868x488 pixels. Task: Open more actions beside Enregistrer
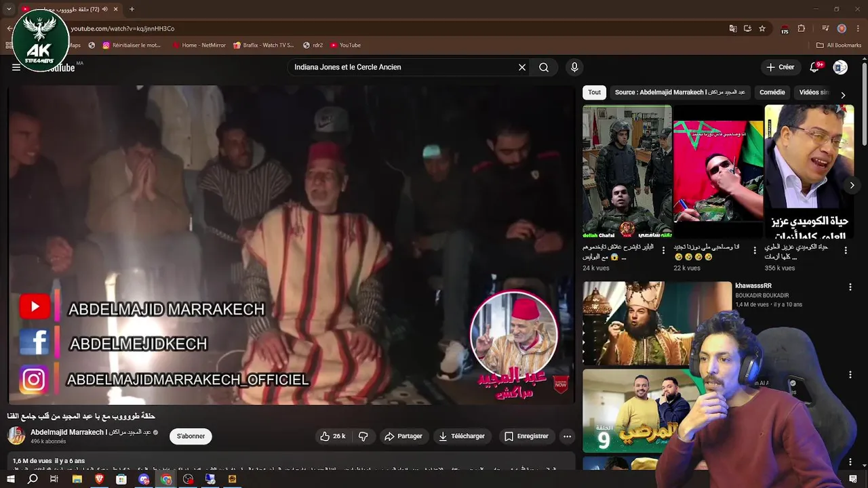568,436
